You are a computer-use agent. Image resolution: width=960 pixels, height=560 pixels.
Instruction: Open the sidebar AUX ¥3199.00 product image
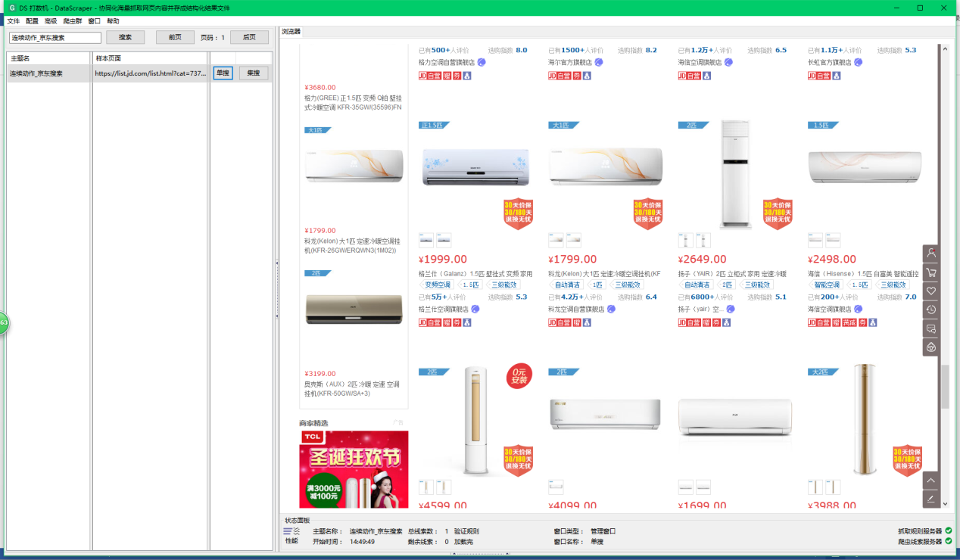click(354, 310)
